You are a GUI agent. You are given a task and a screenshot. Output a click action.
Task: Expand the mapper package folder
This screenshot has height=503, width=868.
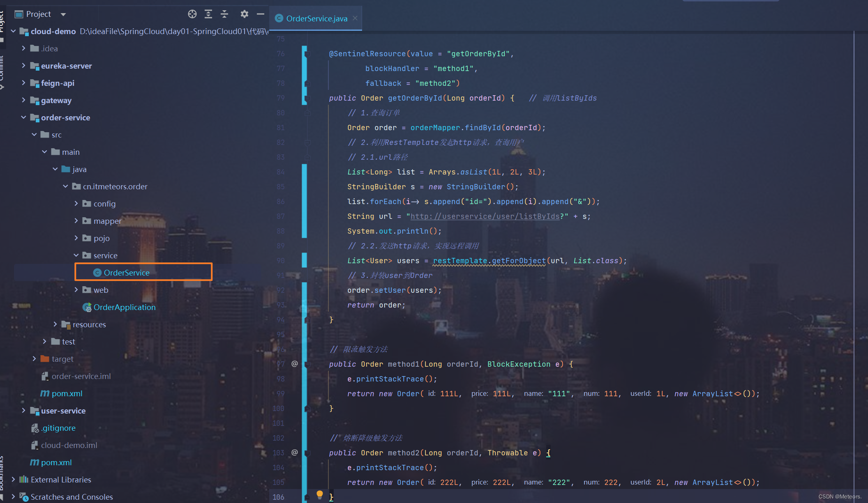point(76,221)
